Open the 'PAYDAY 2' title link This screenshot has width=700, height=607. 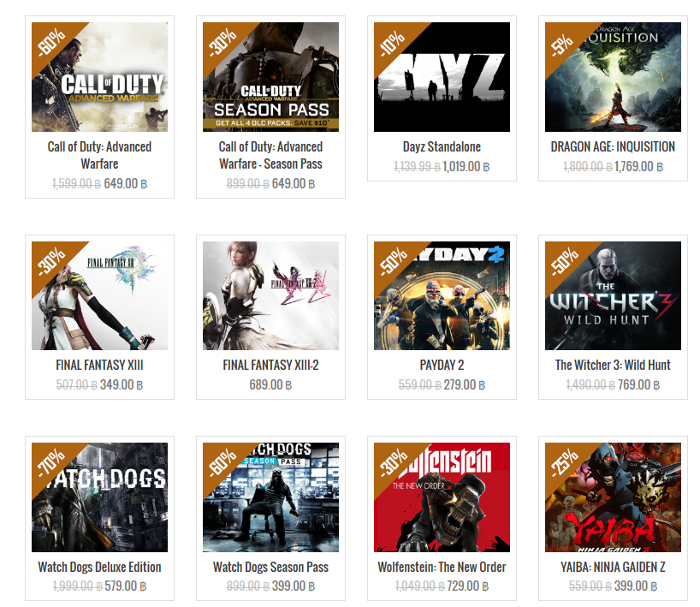442,365
